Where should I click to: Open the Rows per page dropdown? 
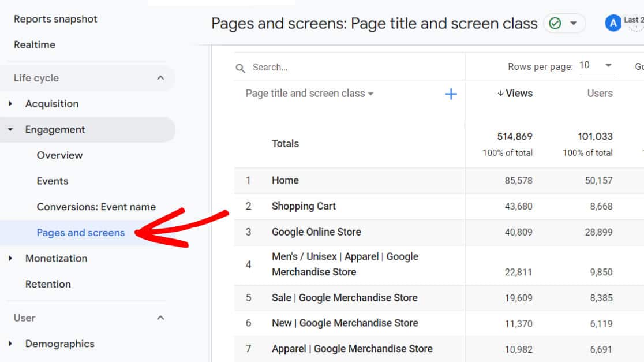pos(597,66)
